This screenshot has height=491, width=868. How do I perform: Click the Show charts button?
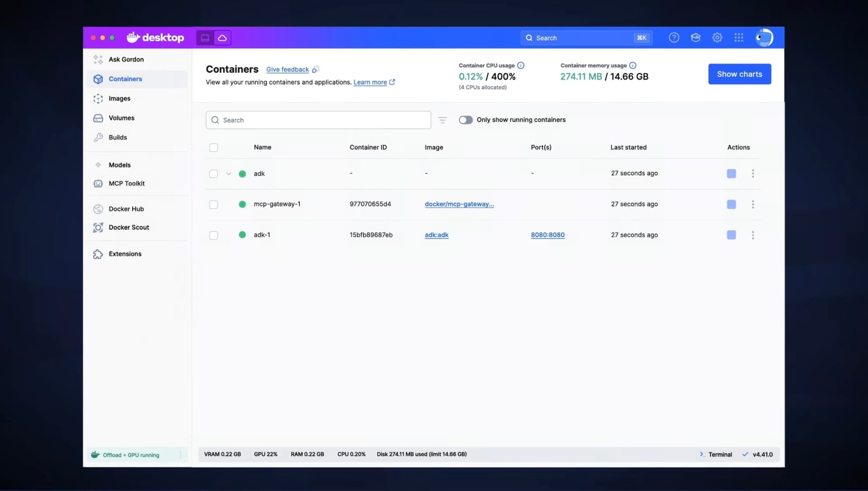point(740,74)
